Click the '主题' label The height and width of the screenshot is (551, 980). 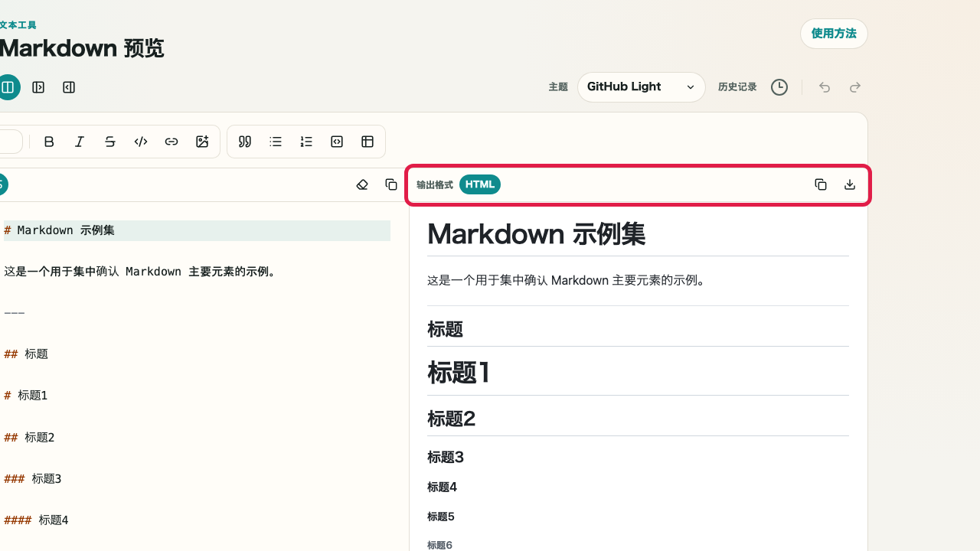[x=558, y=87]
